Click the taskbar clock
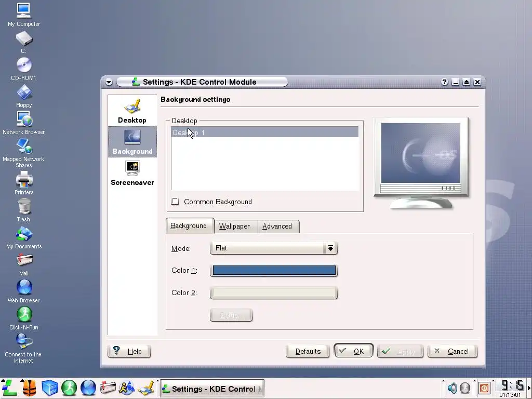Screen dimensions: 532x399 coord(512,388)
